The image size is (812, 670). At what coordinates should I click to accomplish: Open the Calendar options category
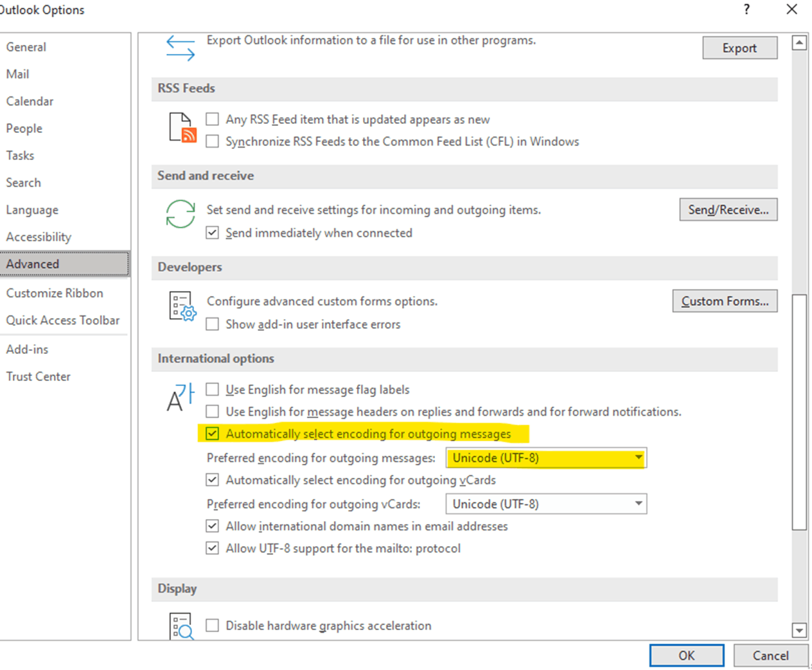click(x=64, y=101)
